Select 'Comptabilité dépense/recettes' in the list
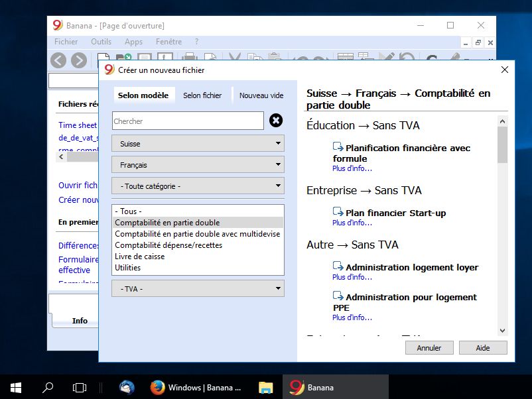Image resolution: width=532 pixels, height=399 pixels. coord(198,245)
